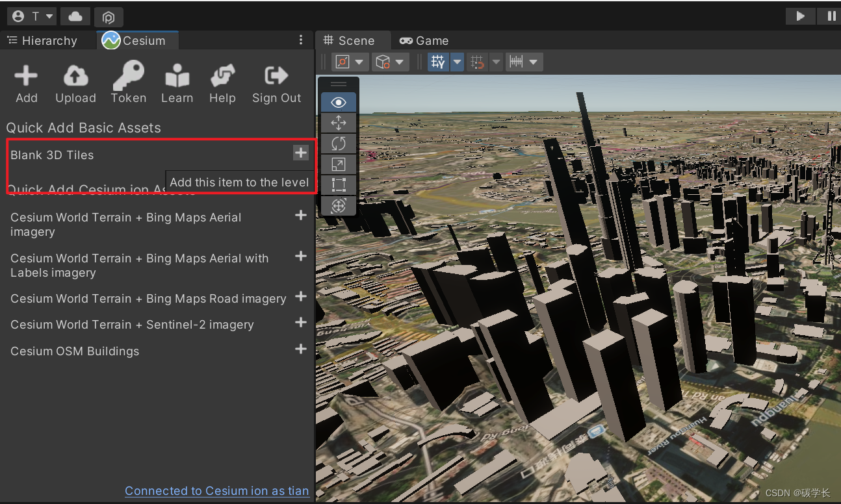This screenshot has height=504, width=841.
Task: Pause the editor playback
Action: click(x=831, y=16)
